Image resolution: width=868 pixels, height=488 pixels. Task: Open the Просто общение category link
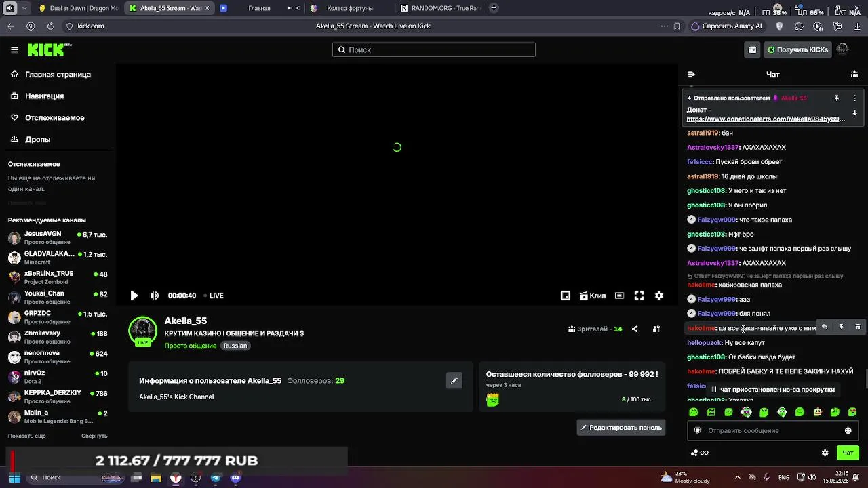point(191,346)
